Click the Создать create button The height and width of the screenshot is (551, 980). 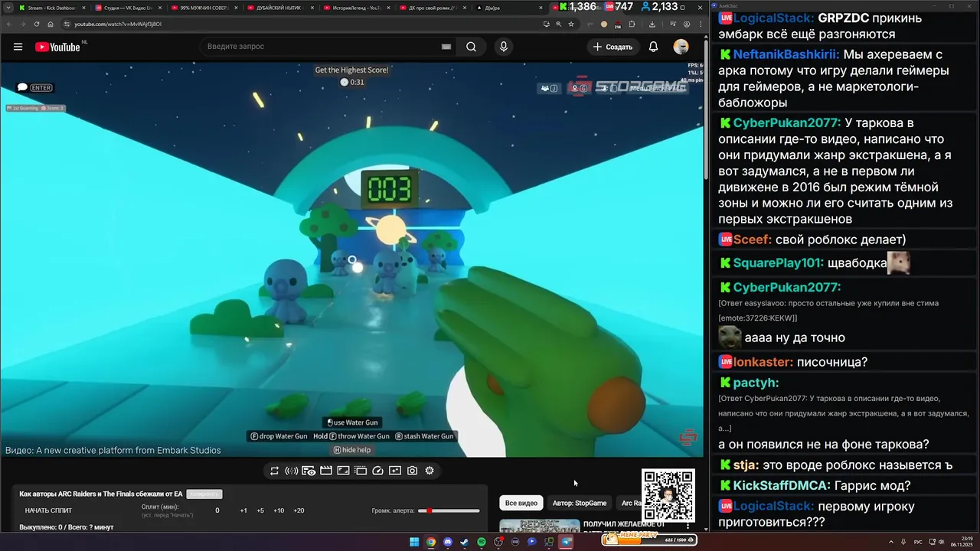pos(613,47)
